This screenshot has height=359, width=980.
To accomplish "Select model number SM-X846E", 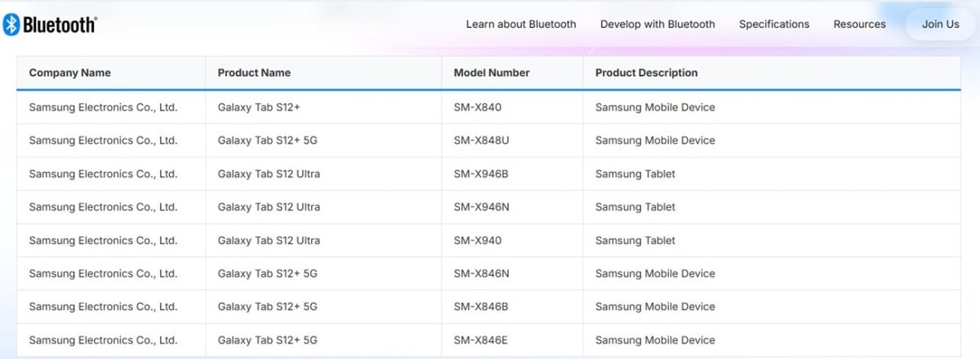I will [480, 340].
